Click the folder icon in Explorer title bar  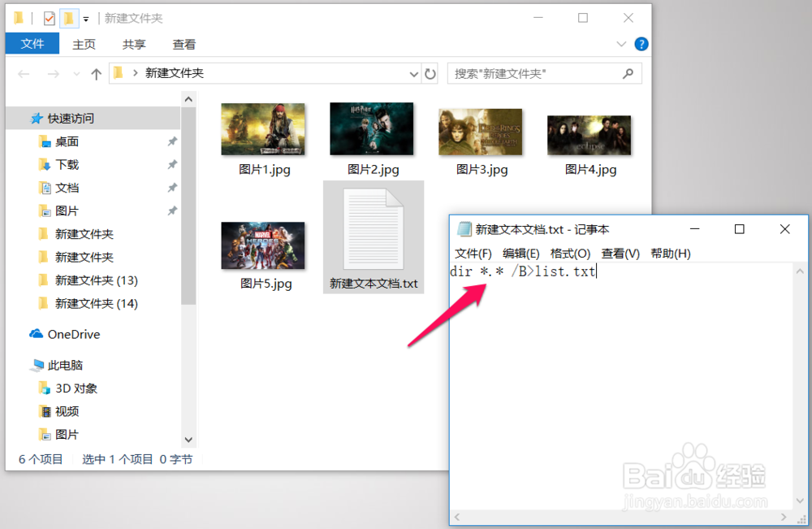click(x=19, y=19)
